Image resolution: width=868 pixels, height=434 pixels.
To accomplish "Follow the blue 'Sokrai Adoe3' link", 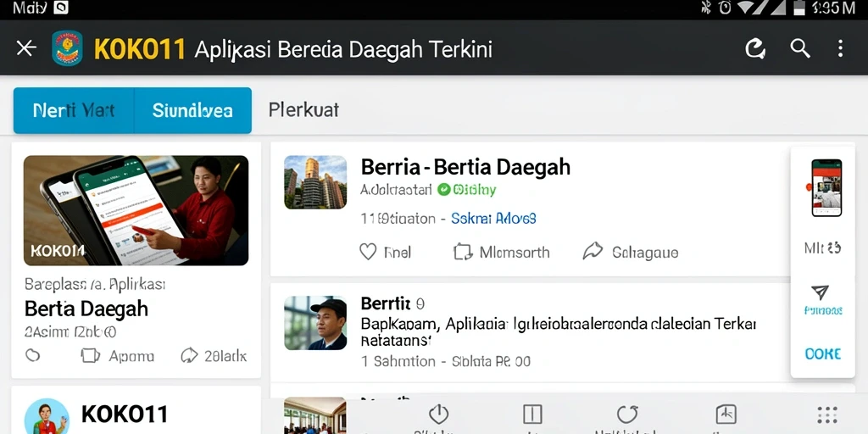I will coord(494,219).
